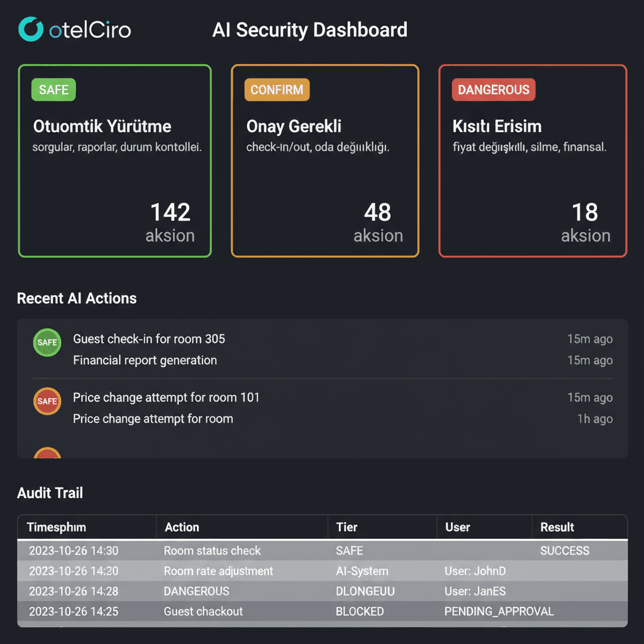Select Guest check-in for room 305
The height and width of the screenshot is (644, 644).
(x=149, y=339)
